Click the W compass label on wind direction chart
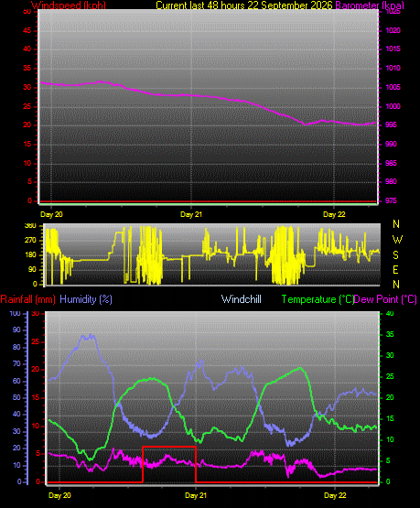Screen dimensions: 420x508 click(397, 240)
